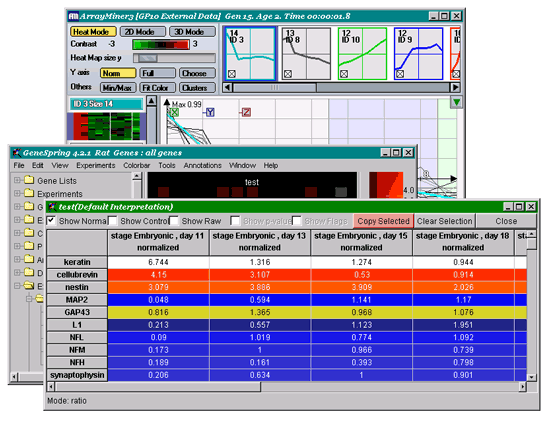
Task: Click the Clear Selection button
Action: 444,221
